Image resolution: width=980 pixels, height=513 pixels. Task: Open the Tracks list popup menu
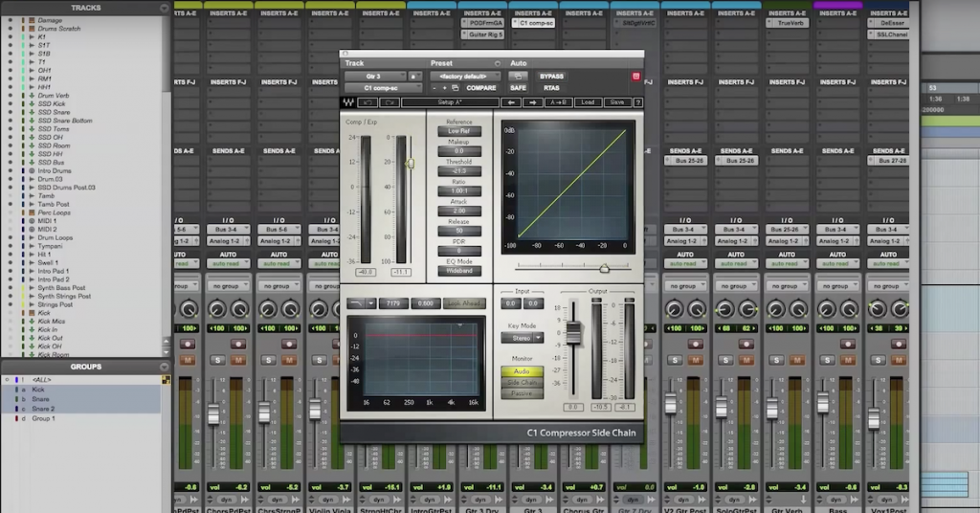(x=165, y=8)
